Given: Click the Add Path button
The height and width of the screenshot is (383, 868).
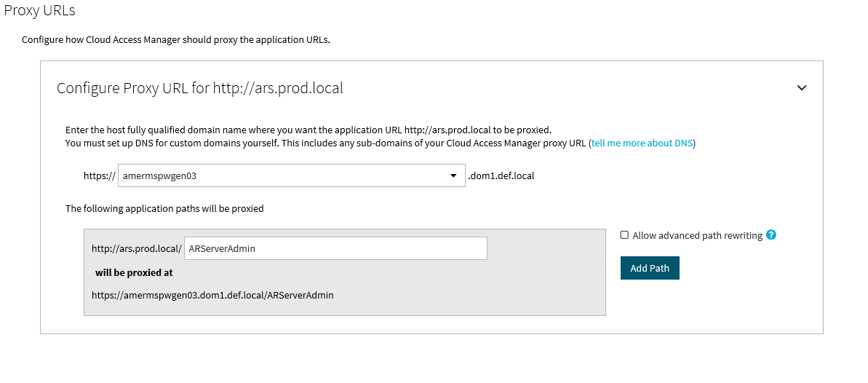Looking at the screenshot, I should pyautogui.click(x=650, y=268).
